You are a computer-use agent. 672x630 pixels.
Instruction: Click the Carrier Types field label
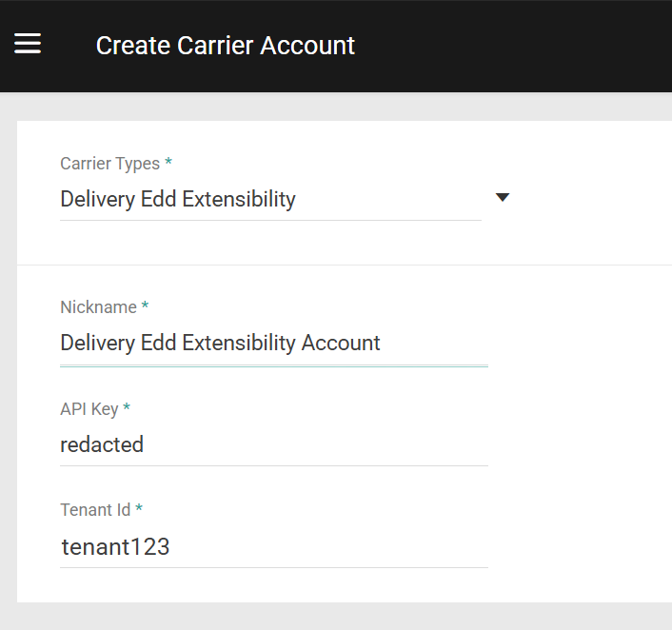coord(109,164)
